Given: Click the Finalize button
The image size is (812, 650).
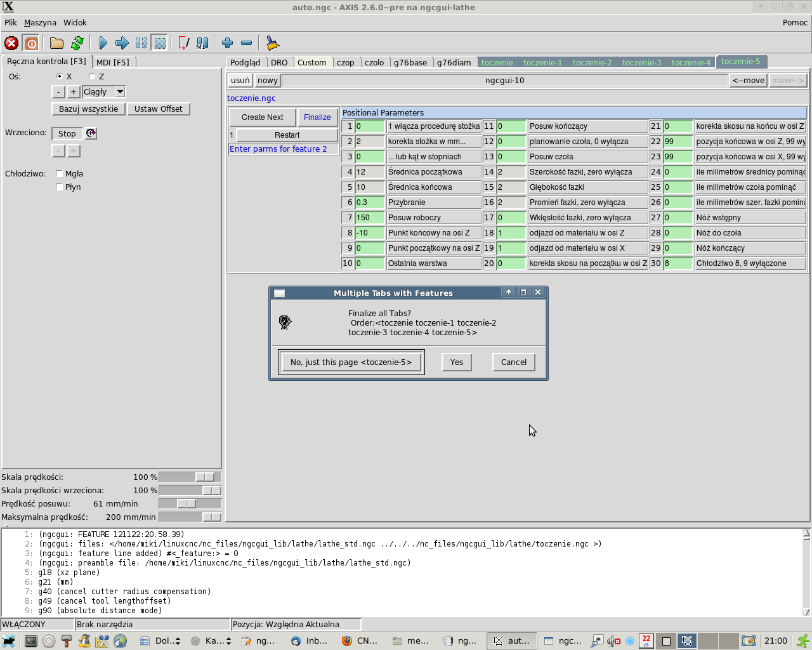Looking at the screenshot, I should (317, 117).
